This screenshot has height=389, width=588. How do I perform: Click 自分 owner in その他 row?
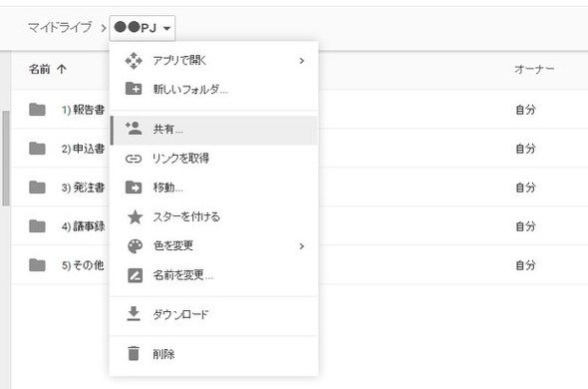526,265
